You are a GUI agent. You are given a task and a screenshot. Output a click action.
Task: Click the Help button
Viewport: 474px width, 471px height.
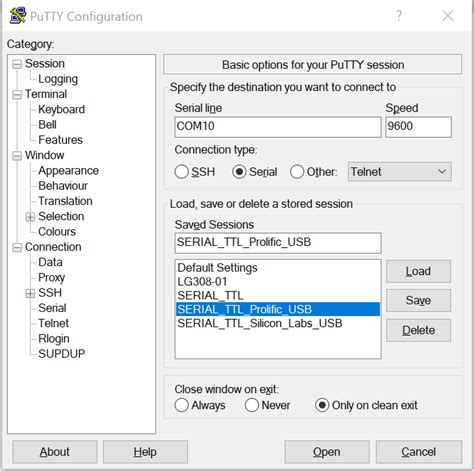(x=145, y=452)
